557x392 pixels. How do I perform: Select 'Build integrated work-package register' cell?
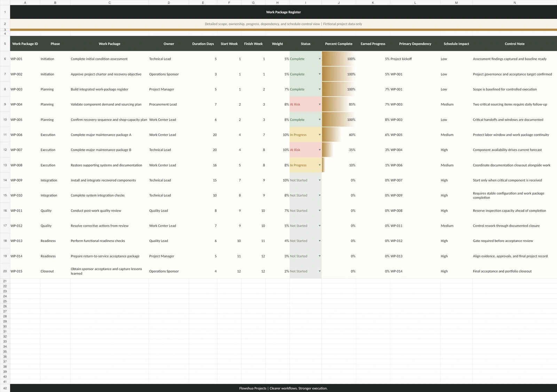click(109, 89)
